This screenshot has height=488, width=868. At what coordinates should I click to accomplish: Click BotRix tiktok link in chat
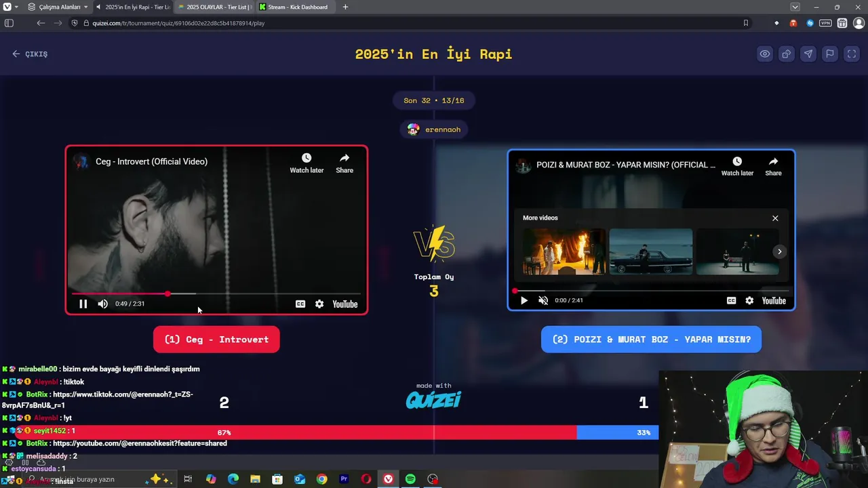(x=97, y=400)
